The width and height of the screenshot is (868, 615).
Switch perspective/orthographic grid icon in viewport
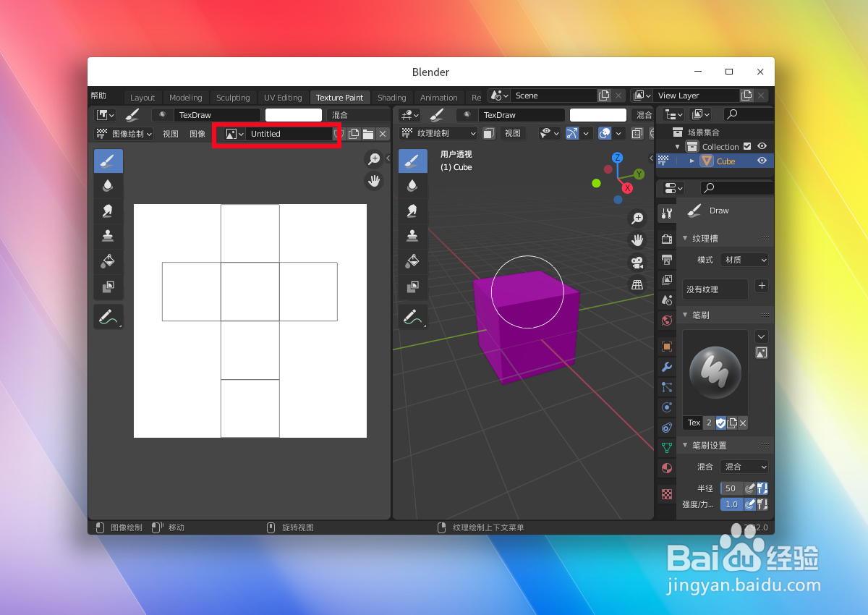(637, 284)
